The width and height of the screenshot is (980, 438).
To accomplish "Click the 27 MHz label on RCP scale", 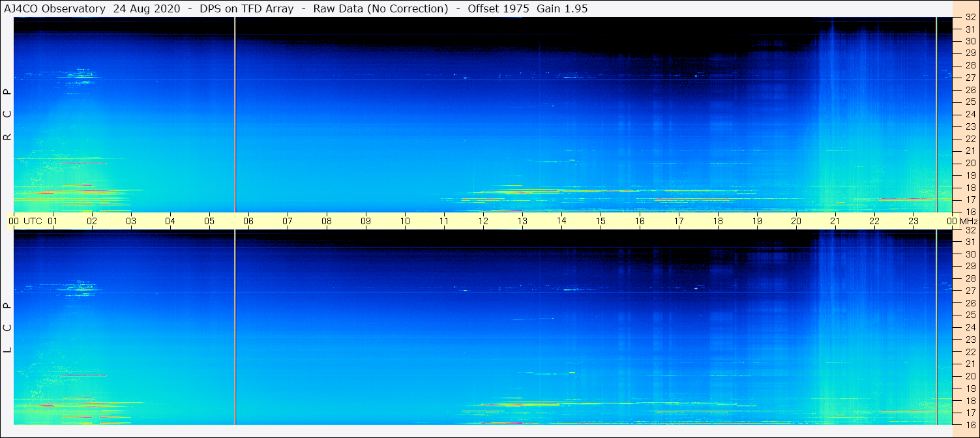I will coord(970,78).
